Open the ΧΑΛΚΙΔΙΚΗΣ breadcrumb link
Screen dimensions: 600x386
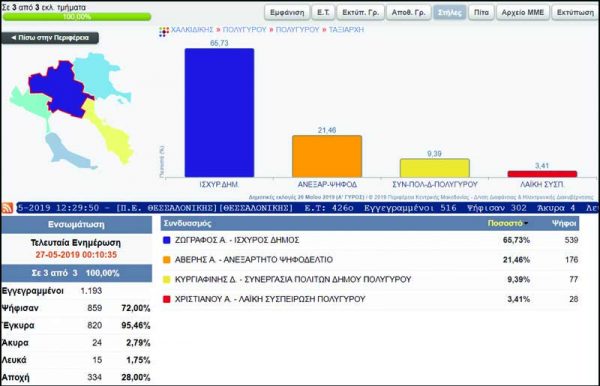192,29
